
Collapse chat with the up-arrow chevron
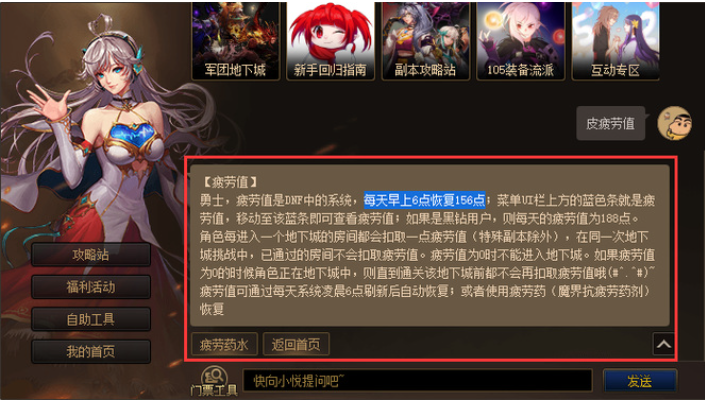pyautogui.click(x=664, y=344)
